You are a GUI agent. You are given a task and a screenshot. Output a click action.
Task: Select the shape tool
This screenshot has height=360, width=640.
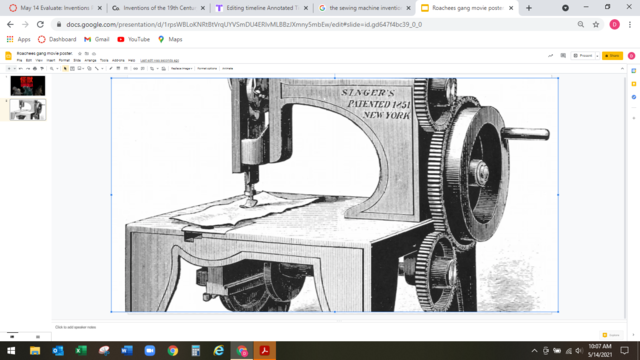[89, 69]
